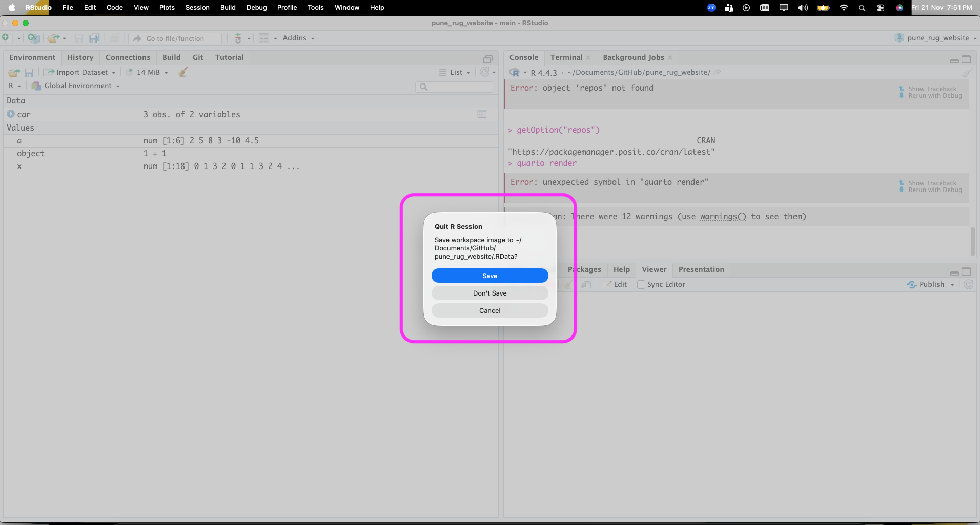Click the Create a Project icon
The height and width of the screenshot is (525, 980).
click(33, 38)
